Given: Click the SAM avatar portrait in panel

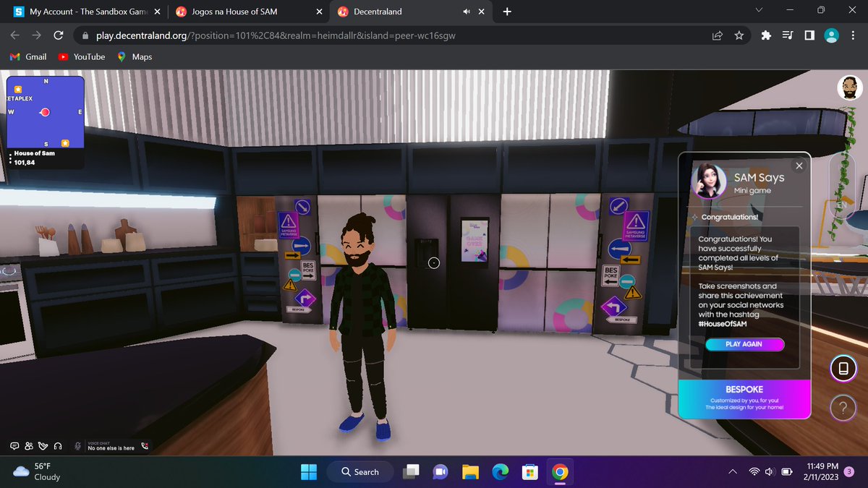Looking at the screenshot, I should pyautogui.click(x=710, y=181).
